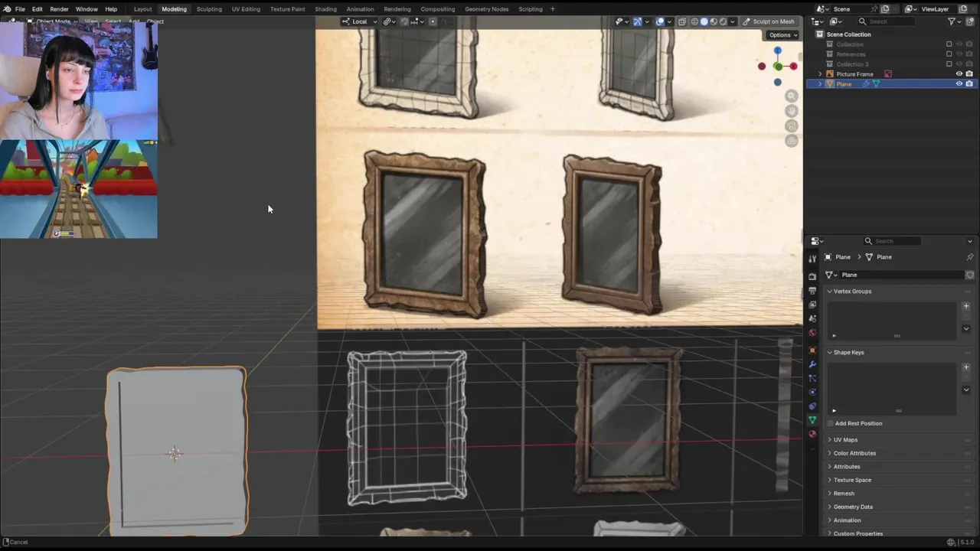Add new collection in outliner
This screenshot has height=551, width=980.
(969, 21)
